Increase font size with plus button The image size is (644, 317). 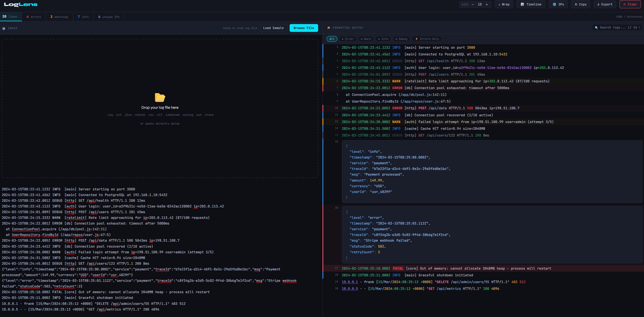click(x=487, y=4)
